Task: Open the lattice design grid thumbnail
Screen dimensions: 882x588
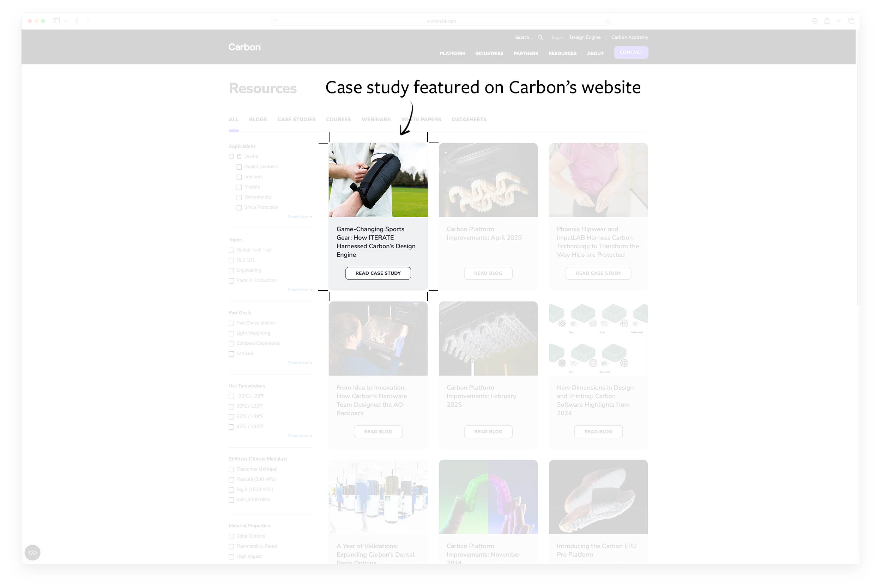Action: click(598, 339)
